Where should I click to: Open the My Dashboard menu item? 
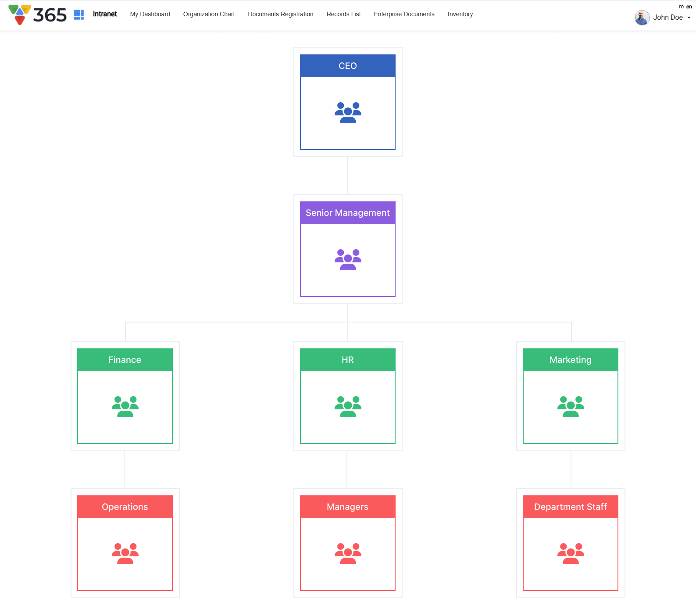pyautogui.click(x=150, y=14)
